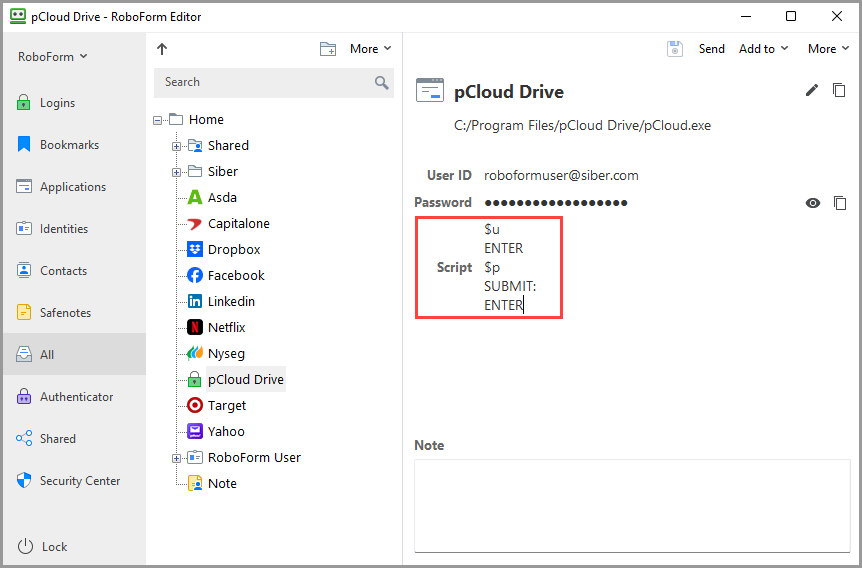Click the save floppy disk icon
The image size is (862, 568).
click(x=675, y=49)
